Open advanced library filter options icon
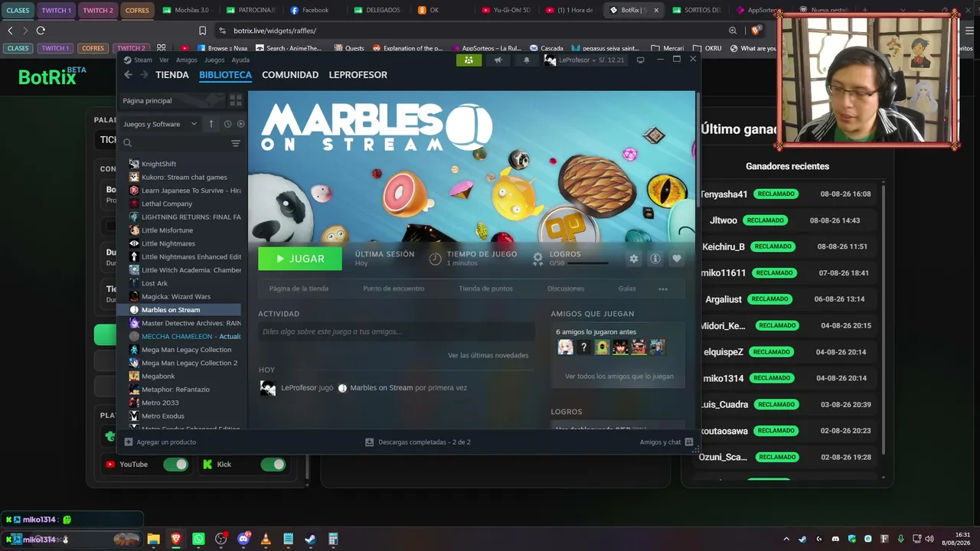 pos(236,143)
